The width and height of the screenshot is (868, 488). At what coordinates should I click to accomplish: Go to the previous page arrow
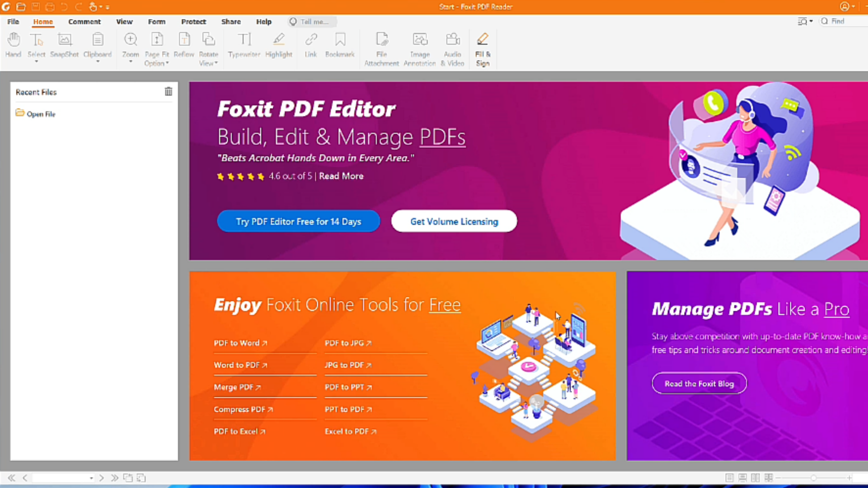coord(25,478)
